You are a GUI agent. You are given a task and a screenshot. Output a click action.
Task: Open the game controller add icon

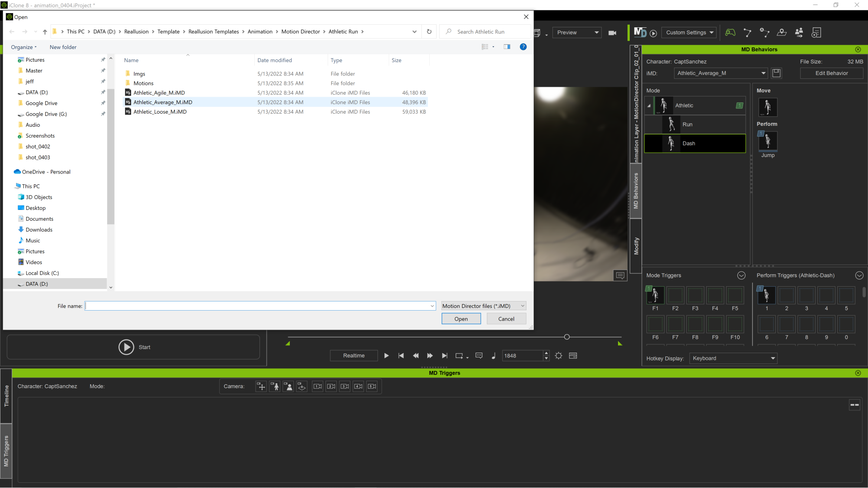(x=730, y=33)
